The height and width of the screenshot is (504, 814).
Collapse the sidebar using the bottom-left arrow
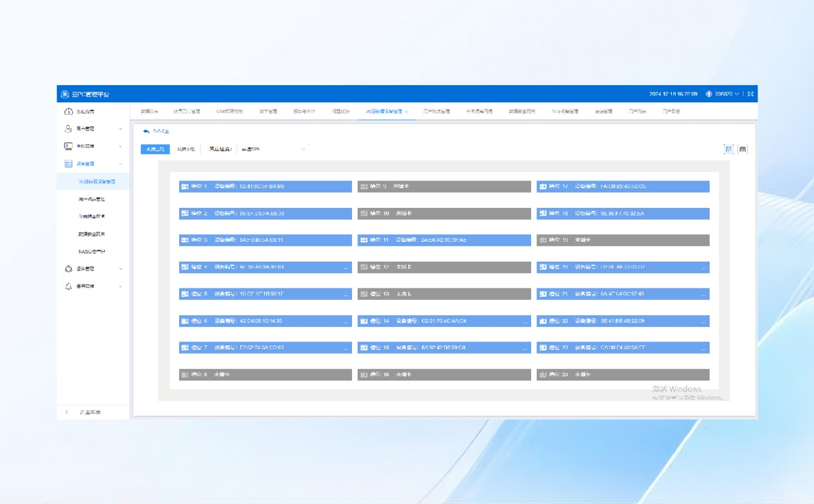click(x=67, y=413)
